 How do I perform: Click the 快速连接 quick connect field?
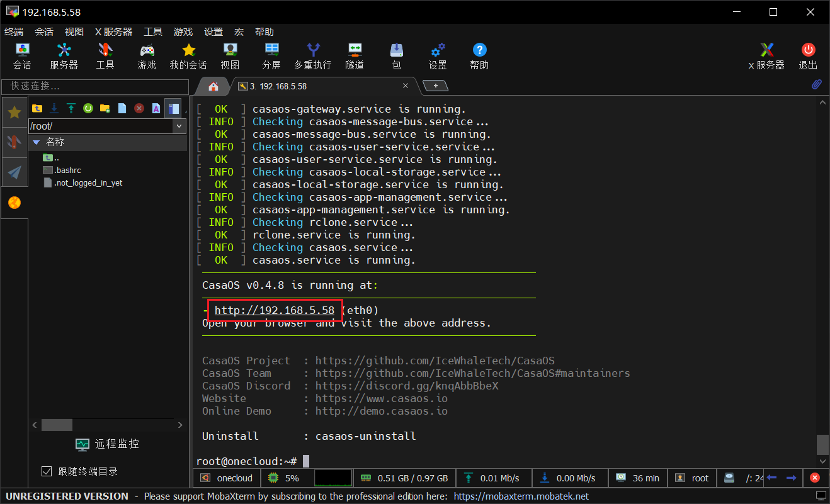(x=95, y=86)
